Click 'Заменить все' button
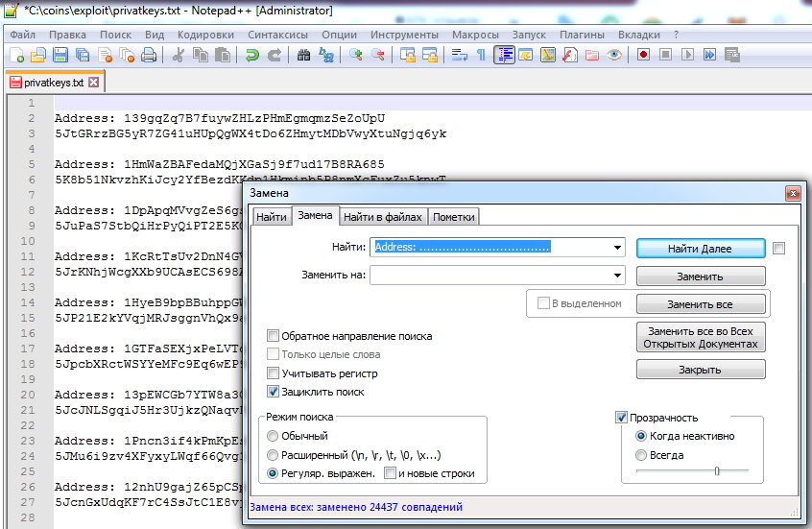The width and height of the screenshot is (812, 529). 700,304
